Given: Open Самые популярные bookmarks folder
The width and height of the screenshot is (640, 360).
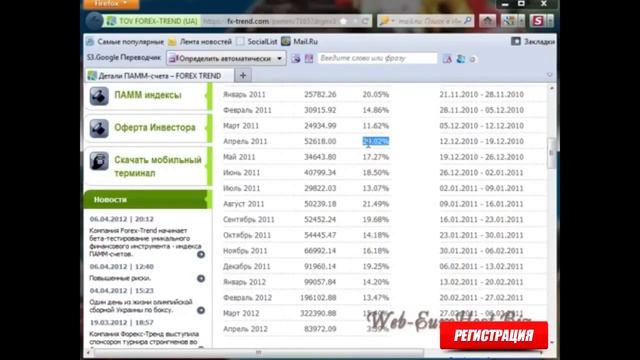Looking at the screenshot, I should click(125, 42).
